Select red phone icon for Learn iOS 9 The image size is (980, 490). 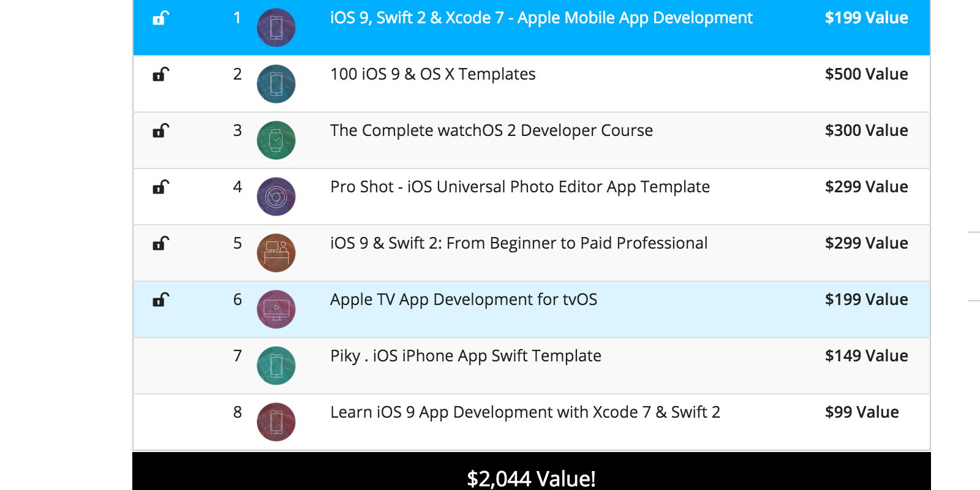276,422
